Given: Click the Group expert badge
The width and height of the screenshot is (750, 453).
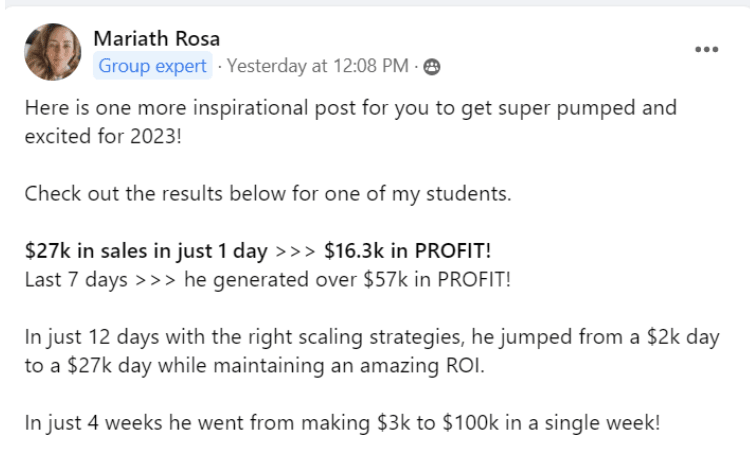Looking at the screenshot, I should click(153, 67).
